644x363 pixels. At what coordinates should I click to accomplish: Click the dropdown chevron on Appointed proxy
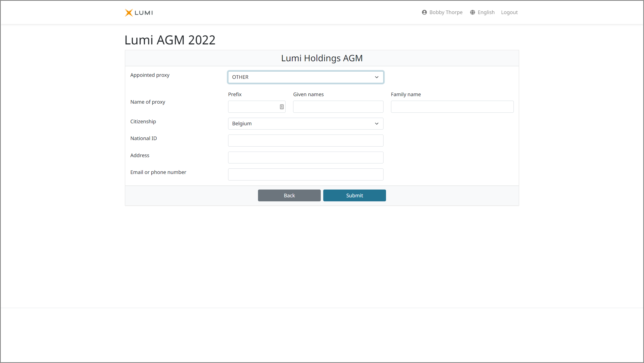376,77
